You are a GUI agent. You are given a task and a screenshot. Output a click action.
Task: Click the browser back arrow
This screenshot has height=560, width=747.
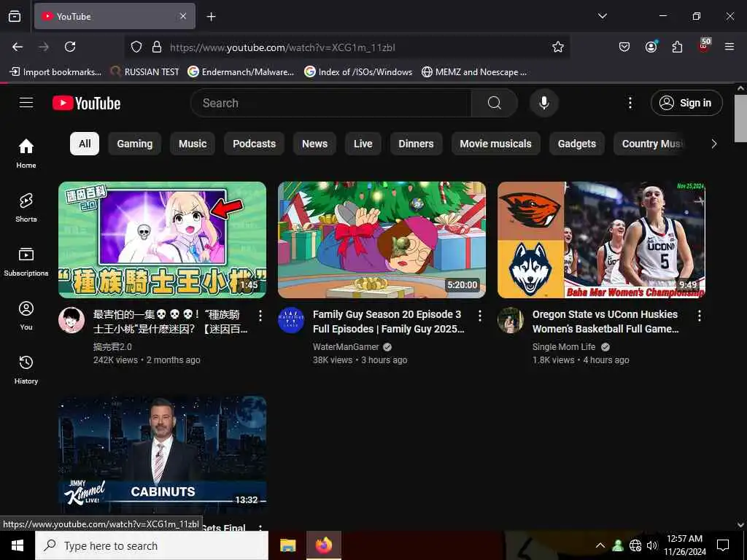click(18, 47)
